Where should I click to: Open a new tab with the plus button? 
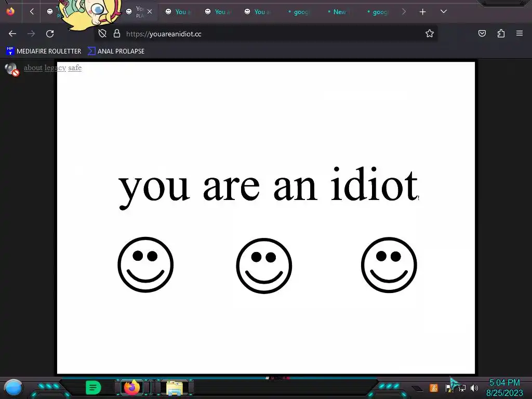click(x=422, y=12)
